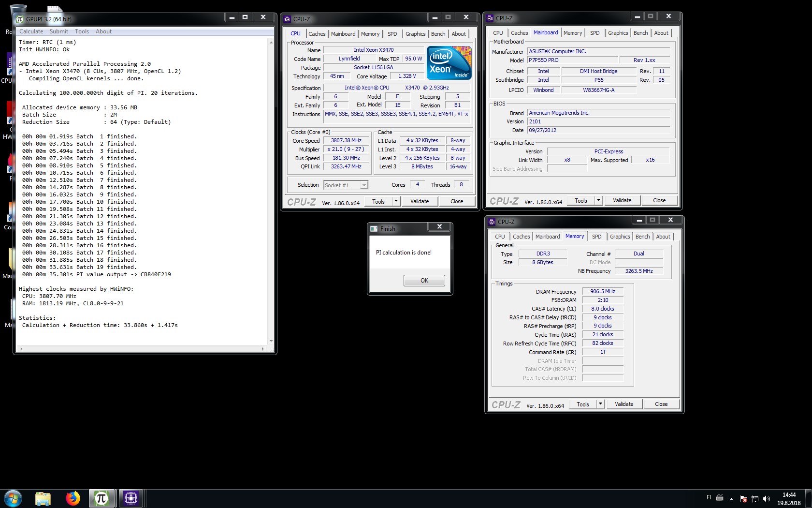Image resolution: width=812 pixels, height=508 pixels.
Task: Click GPUPI vertical scrollbar down arrow
Action: click(271, 341)
